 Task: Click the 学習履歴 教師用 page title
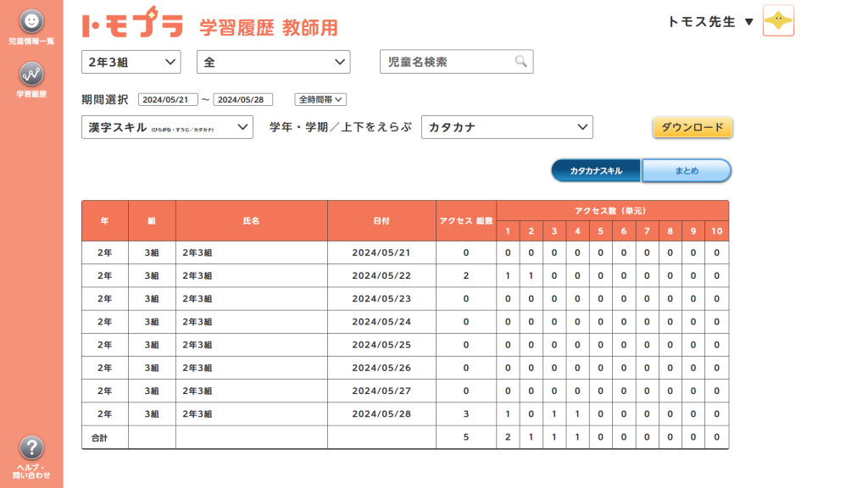click(269, 27)
